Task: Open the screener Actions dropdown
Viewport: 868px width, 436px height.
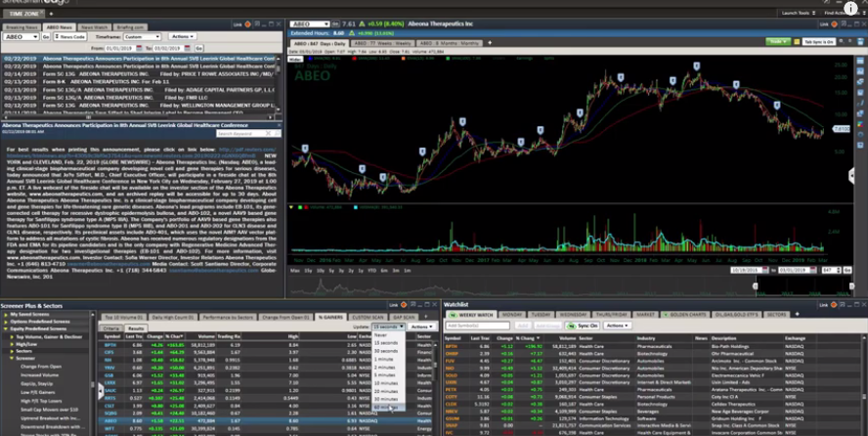Action: (x=420, y=327)
